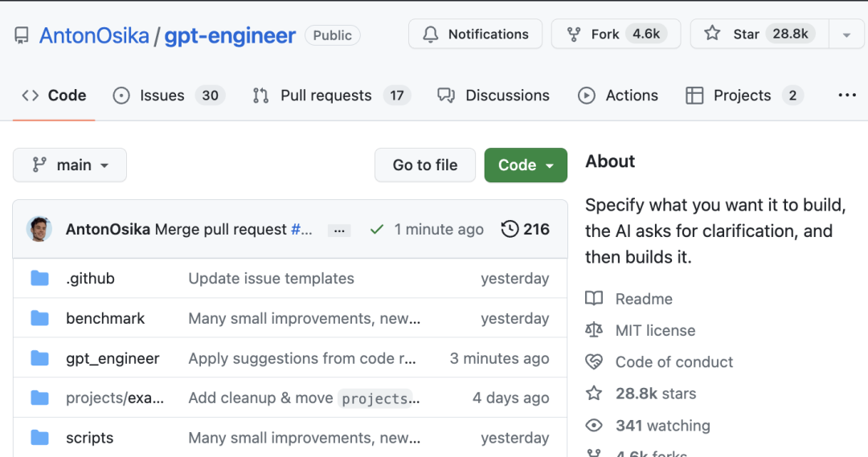Open scripts' Many small improvements commit
The image size is (868, 457).
click(305, 438)
